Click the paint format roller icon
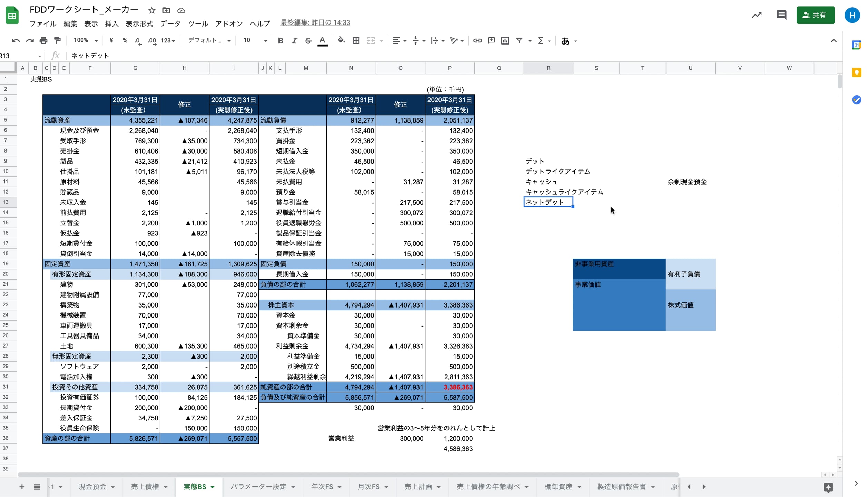The height and width of the screenshot is (497, 868). point(57,41)
